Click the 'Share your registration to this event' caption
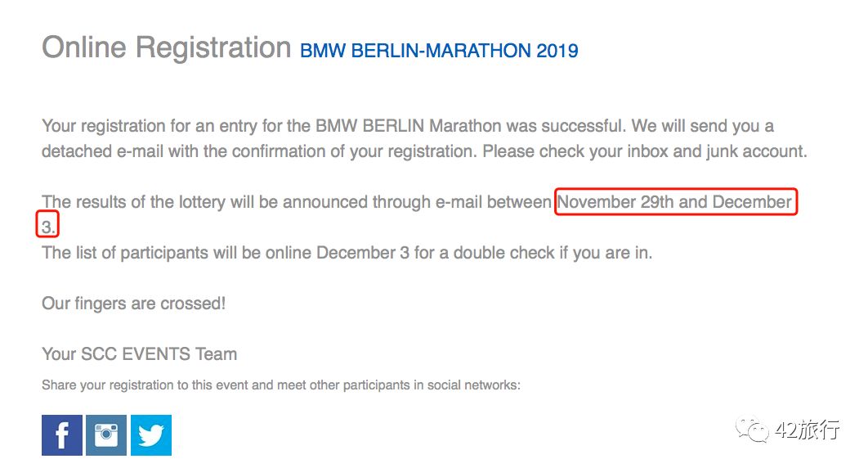The width and height of the screenshot is (868, 468). click(280, 385)
